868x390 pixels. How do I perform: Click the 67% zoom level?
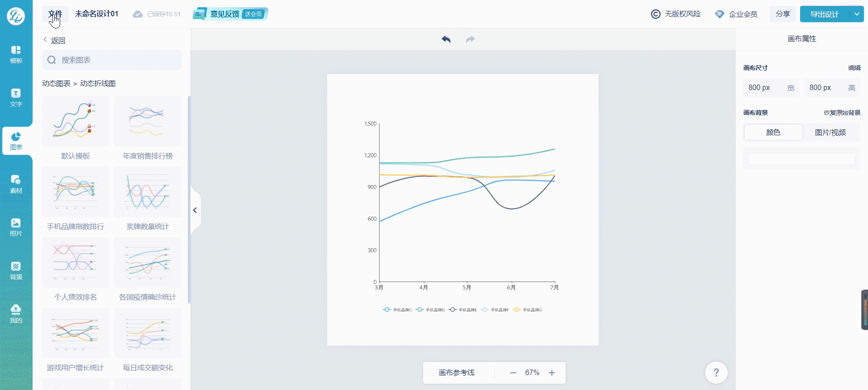point(532,373)
